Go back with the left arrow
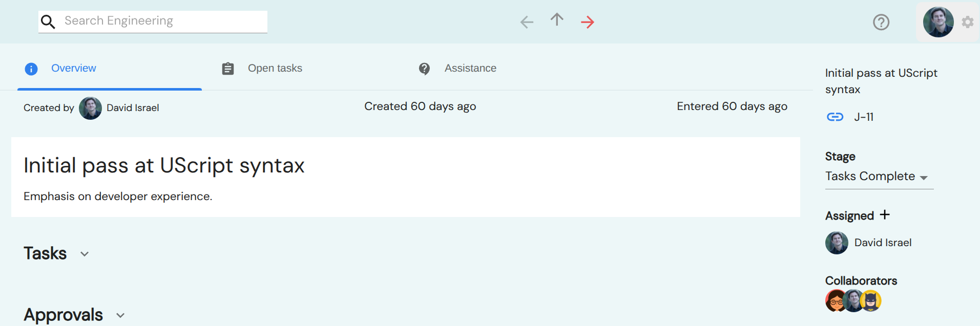The width and height of the screenshot is (980, 326). point(527,22)
